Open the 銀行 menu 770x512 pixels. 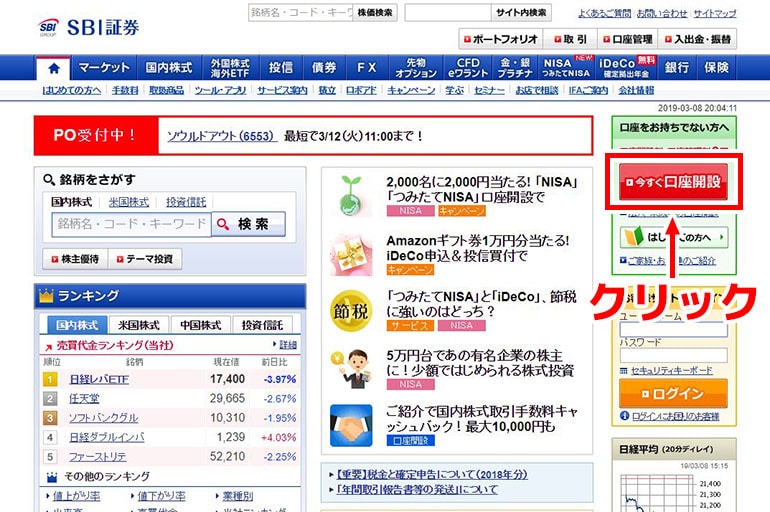[x=677, y=68]
